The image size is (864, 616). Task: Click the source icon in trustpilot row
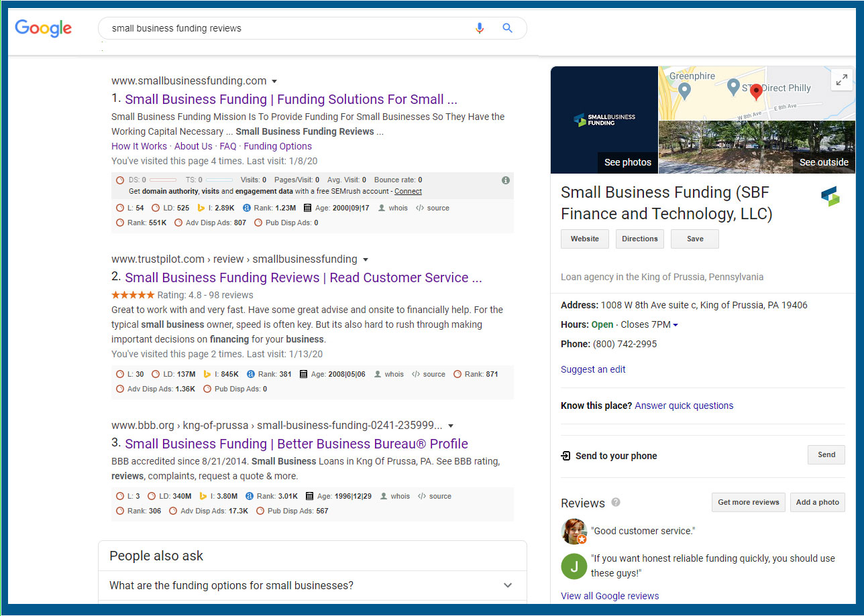pyautogui.click(x=416, y=374)
